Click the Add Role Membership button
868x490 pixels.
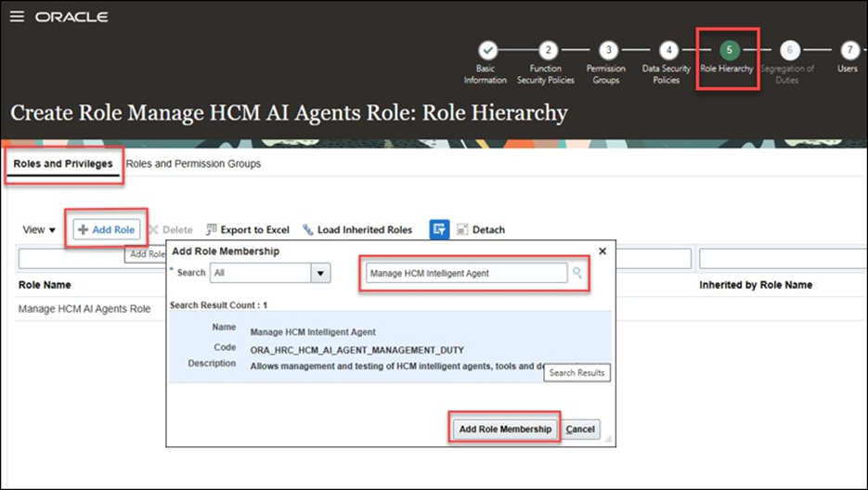tap(505, 429)
